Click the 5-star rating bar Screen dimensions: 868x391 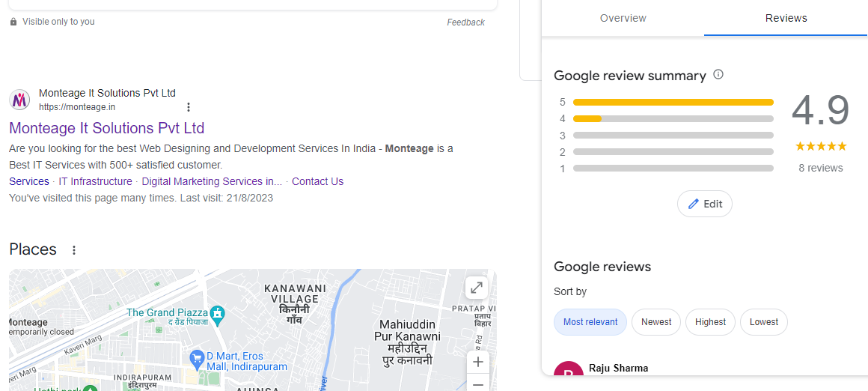tap(673, 102)
